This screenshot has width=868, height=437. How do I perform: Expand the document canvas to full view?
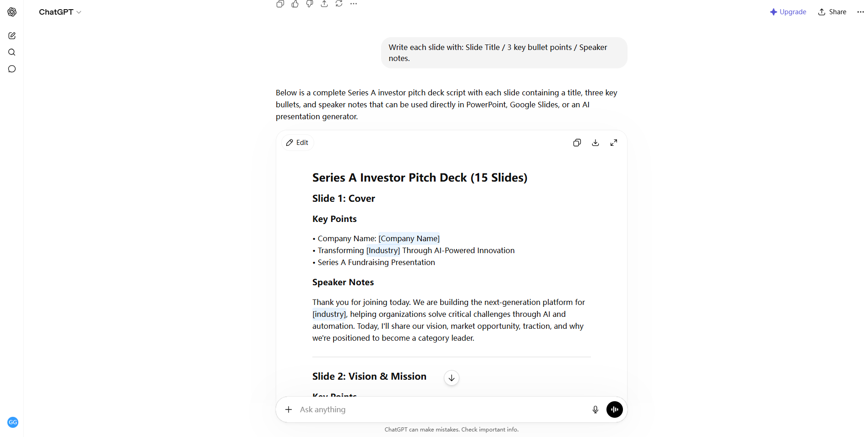(x=614, y=143)
